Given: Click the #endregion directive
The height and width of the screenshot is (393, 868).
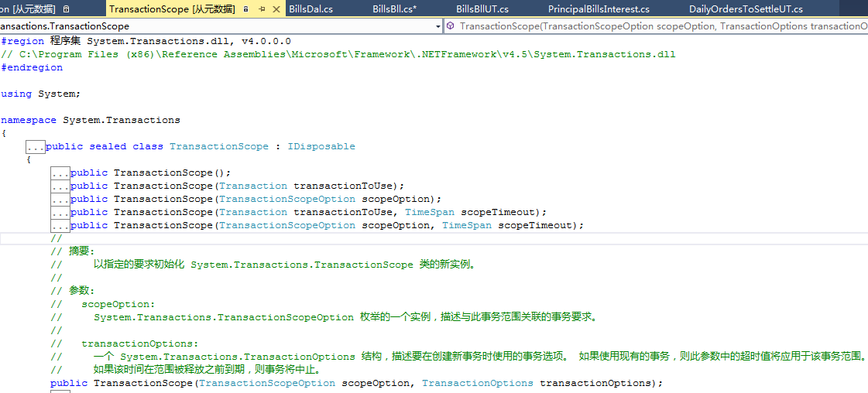Looking at the screenshot, I should pos(32,67).
